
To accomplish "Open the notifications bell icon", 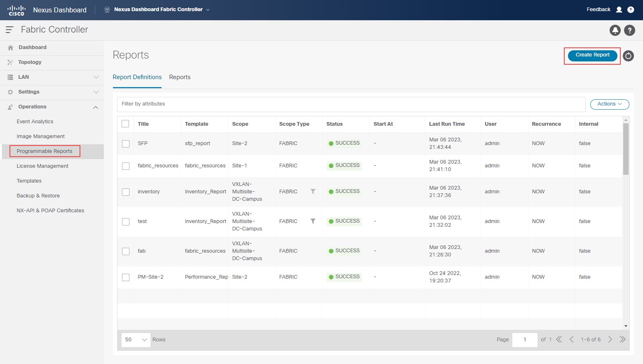I will click(615, 30).
